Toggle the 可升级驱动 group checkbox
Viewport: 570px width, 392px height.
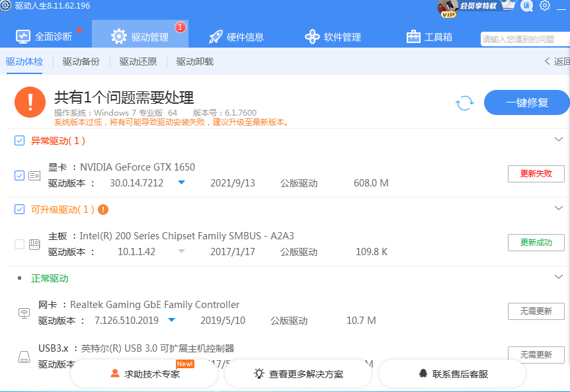[19, 210]
